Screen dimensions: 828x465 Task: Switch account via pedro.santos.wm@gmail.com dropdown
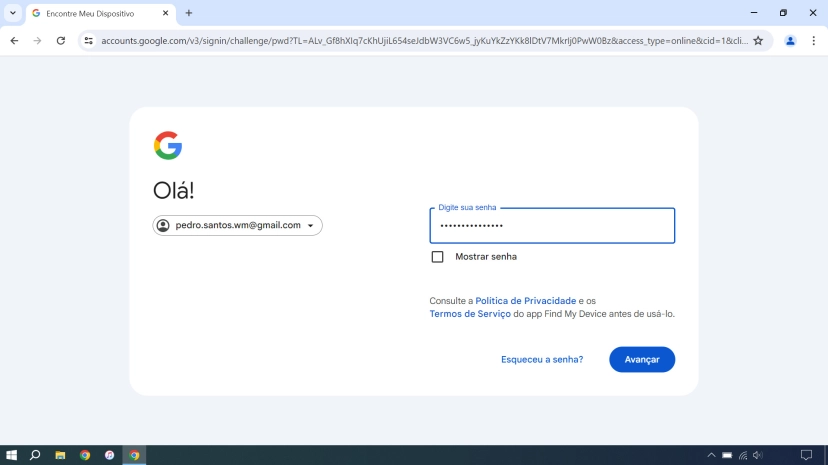pyautogui.click(x=238, y=225)
